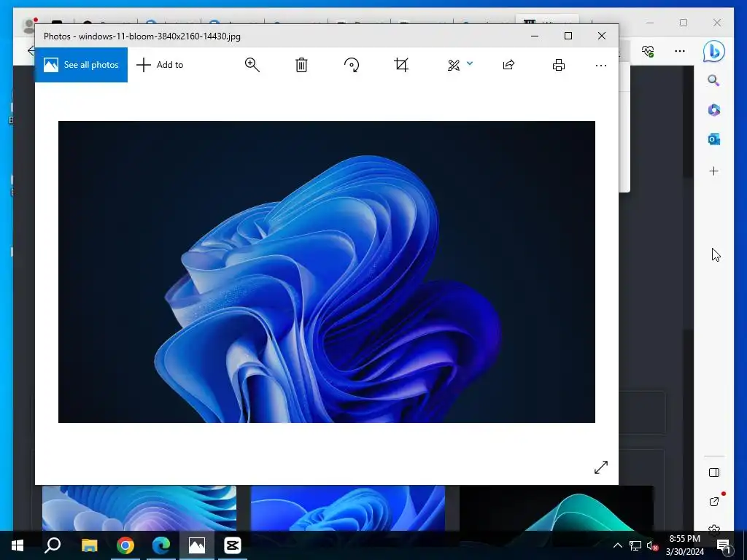Click the displayed bloom wallpaper image
Screen dimensions: 747x560
tap(326, 272)
